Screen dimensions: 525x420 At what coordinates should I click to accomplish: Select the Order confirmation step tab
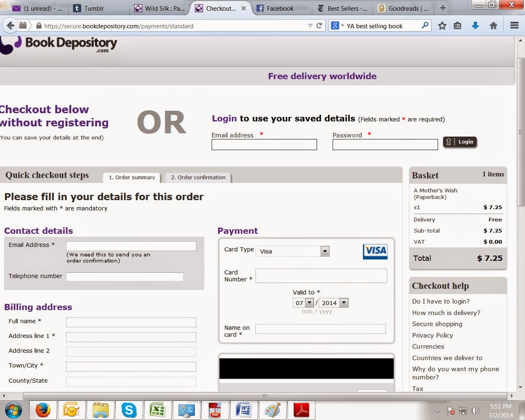pyautogui.click(x=198, y=177)
